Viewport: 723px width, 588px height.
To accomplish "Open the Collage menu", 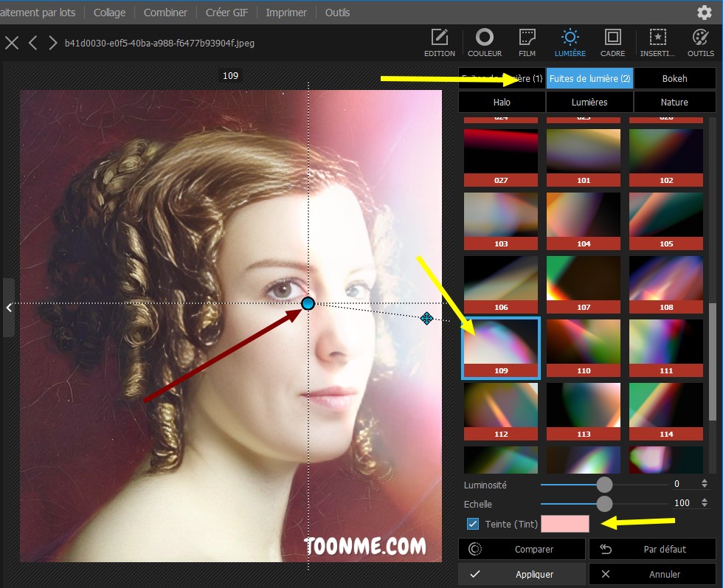I will (109, 13).
